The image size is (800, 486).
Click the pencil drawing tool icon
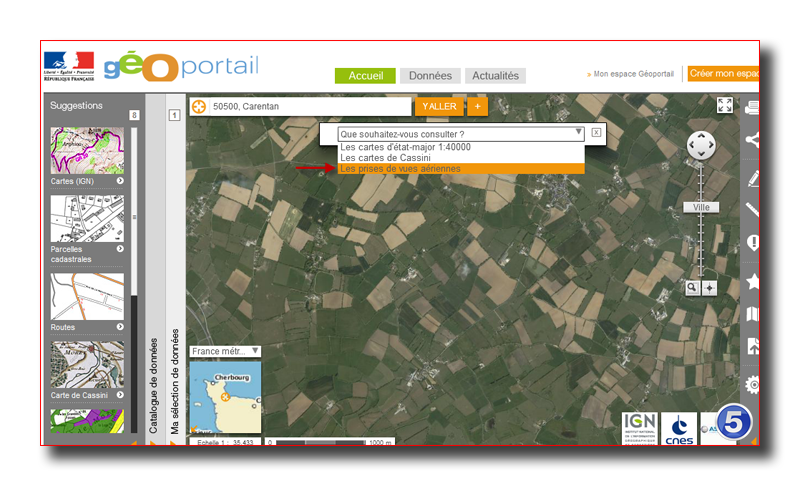(x=753, y=178)
